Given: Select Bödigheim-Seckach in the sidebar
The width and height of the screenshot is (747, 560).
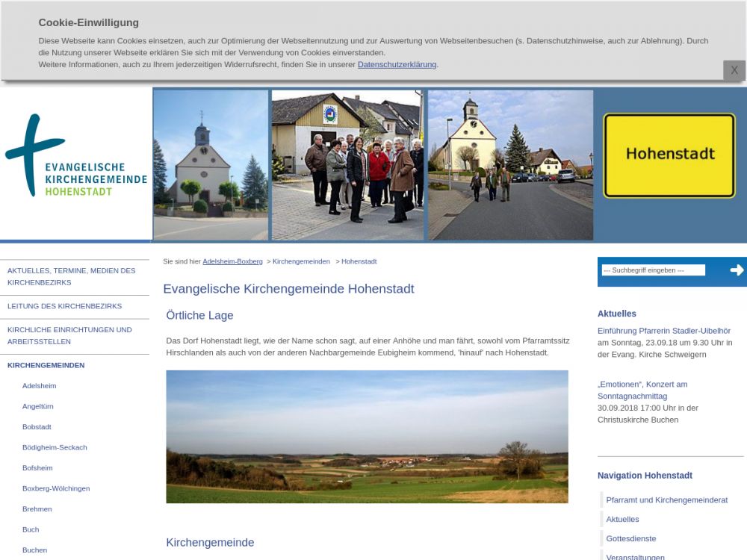Looking at the screenshot, I should (x=55, y=447).
